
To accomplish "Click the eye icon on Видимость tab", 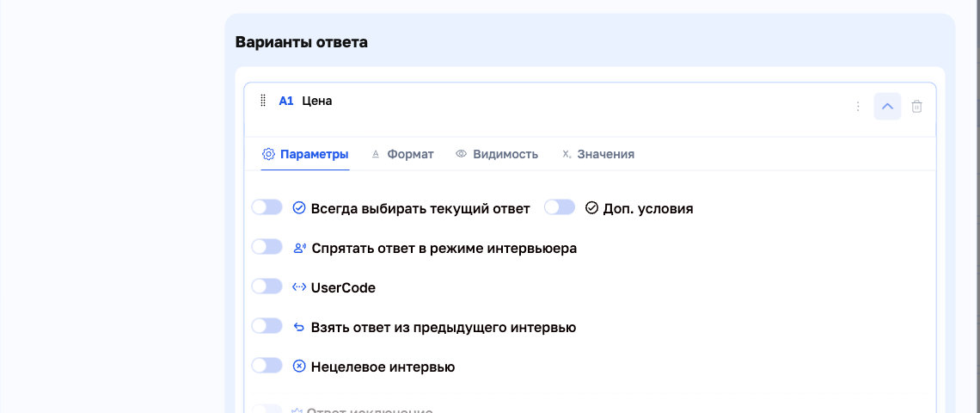I will [x=462, y=154].
